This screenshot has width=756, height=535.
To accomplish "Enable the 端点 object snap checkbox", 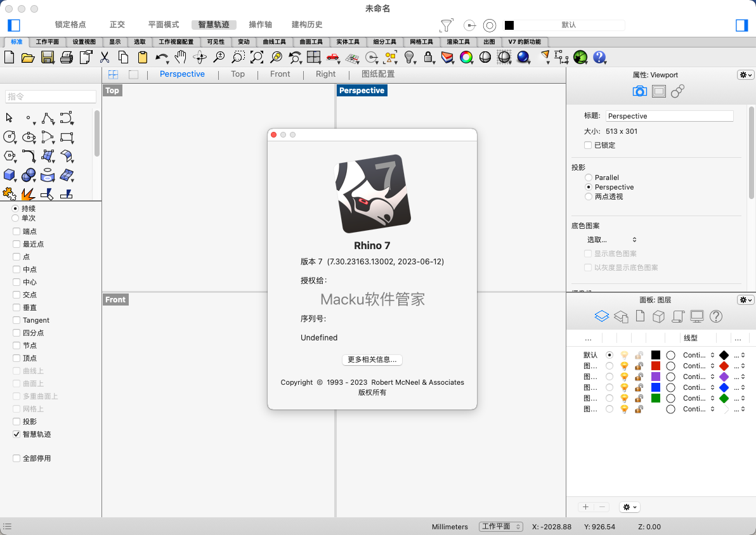I will coord(16,231).
